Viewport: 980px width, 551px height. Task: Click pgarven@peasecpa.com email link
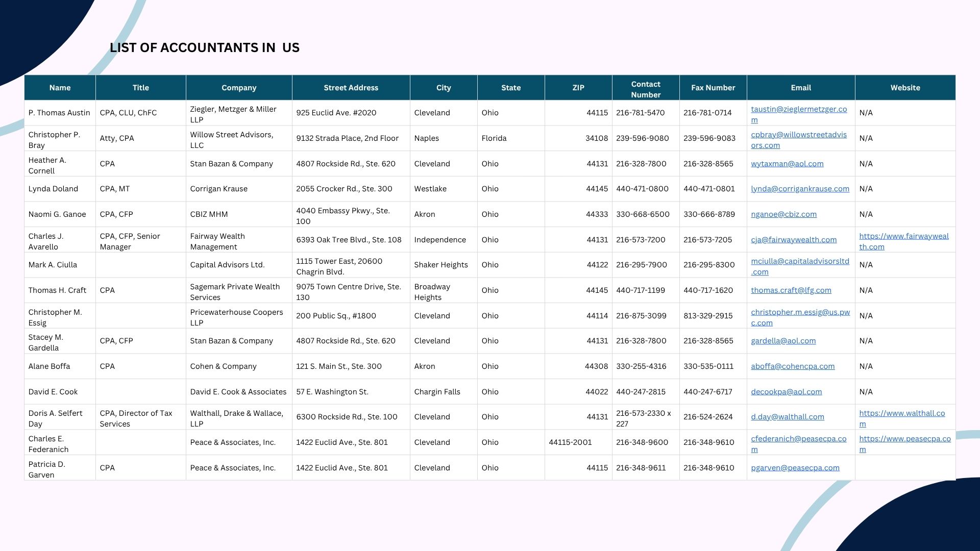coord(795,468)
